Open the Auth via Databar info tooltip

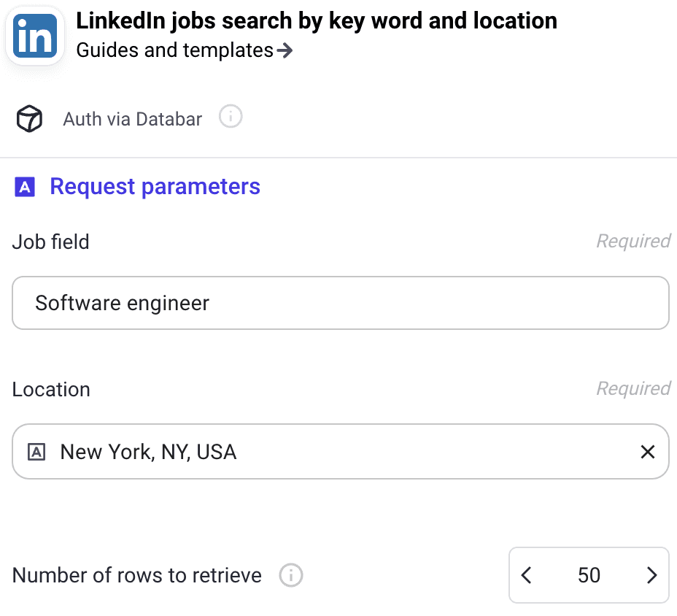coord(230,116)
